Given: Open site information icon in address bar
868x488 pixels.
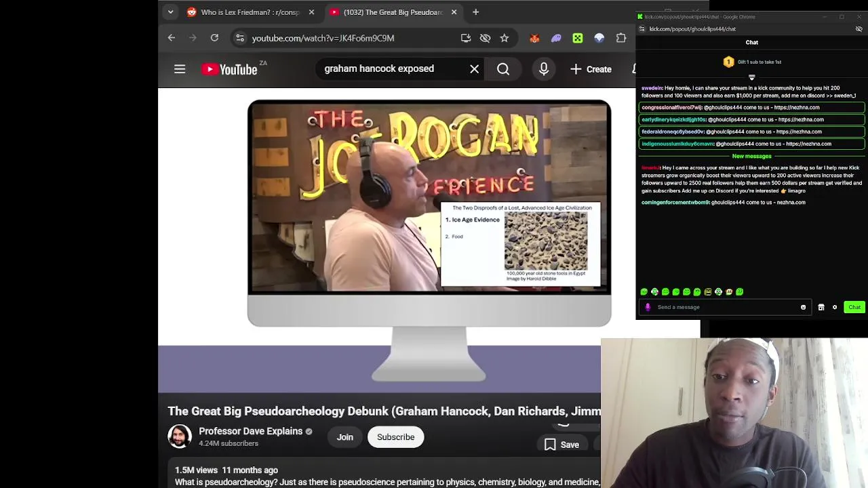Looking at the screenshot, I should (239, 38).
